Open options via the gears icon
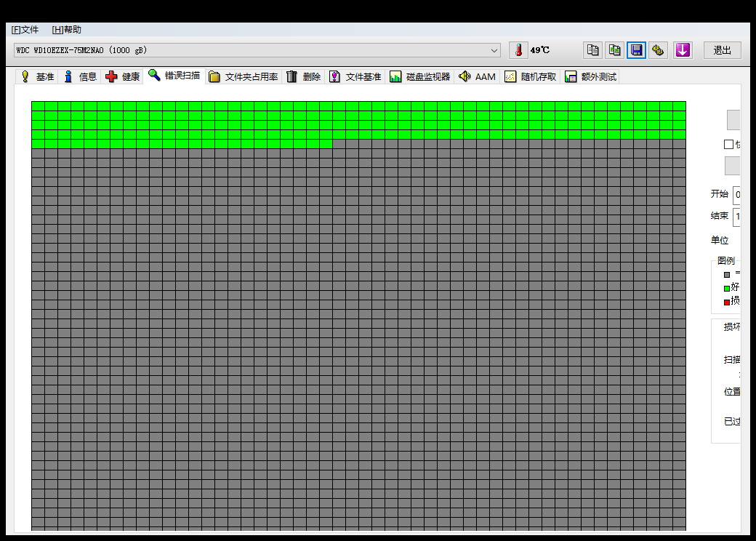Image resolution: width=756 pixels, height=541 pixels. point(658,50)
